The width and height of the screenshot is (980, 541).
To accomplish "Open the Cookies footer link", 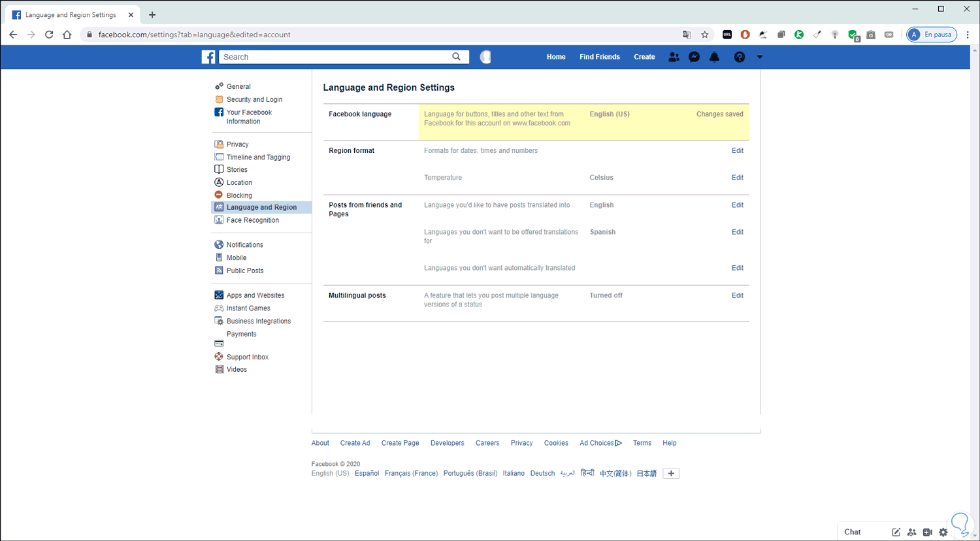I will 556,443.
